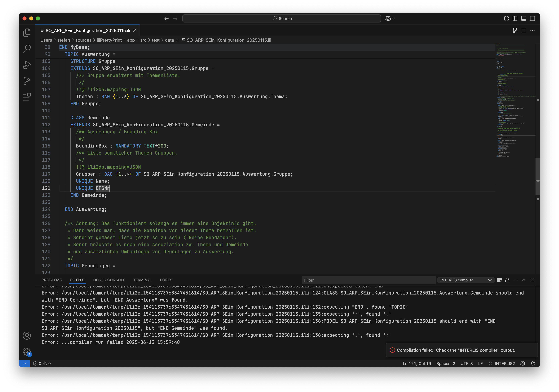559x392 pixels.
Task: Open the INTERLIS compiler output channel dropdown
Action: 466,280
